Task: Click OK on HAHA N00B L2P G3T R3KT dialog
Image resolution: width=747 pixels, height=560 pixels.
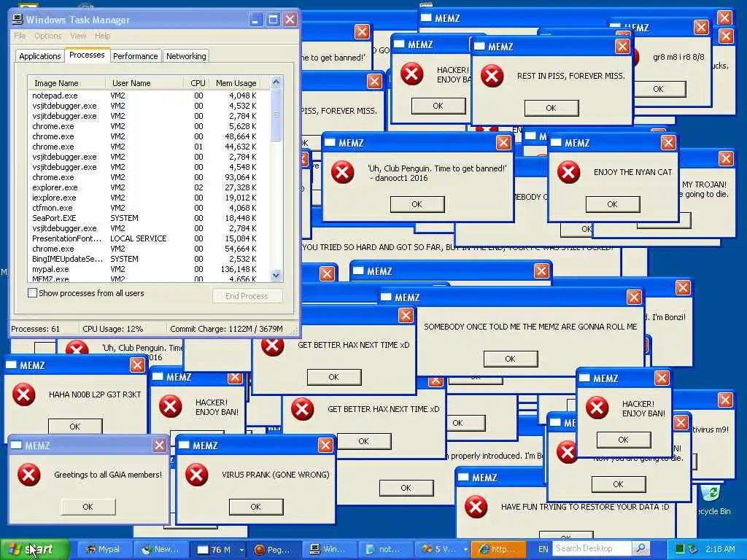Action: (x=75, y=426)
